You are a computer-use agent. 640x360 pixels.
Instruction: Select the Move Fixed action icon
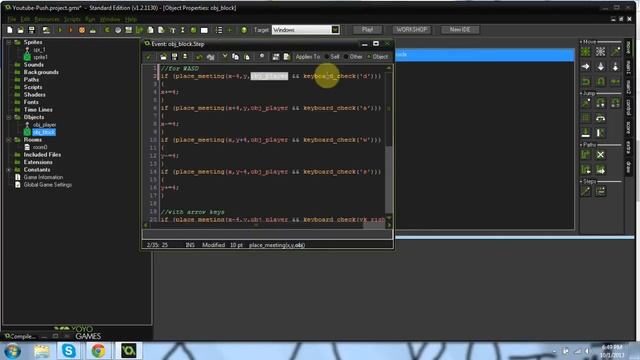[585, 51]
